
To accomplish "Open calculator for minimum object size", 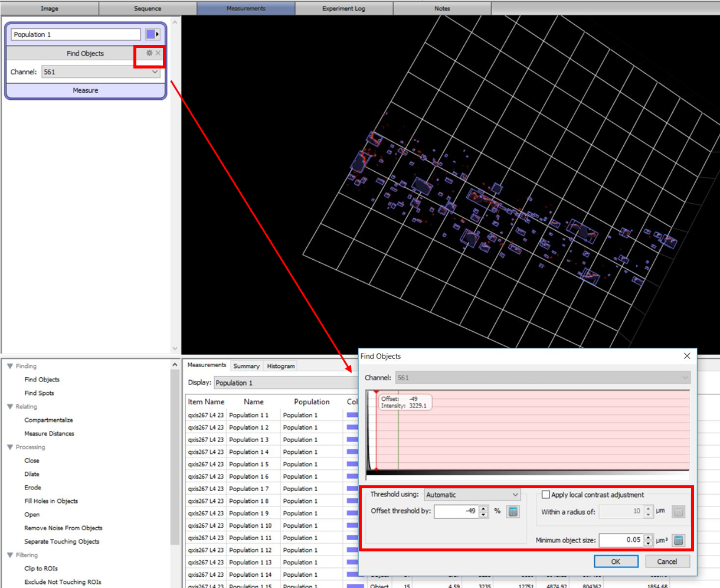I will coord(679,540).
